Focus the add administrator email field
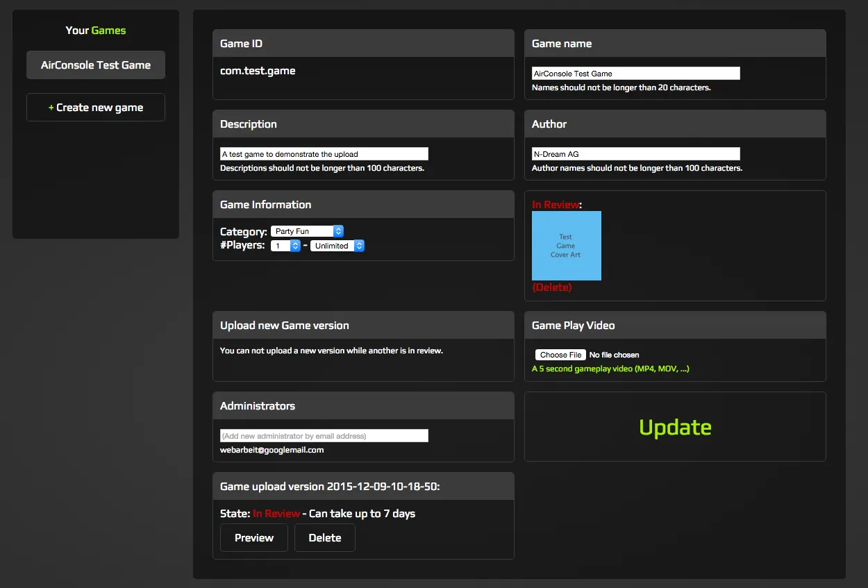 tap(324, 436)
